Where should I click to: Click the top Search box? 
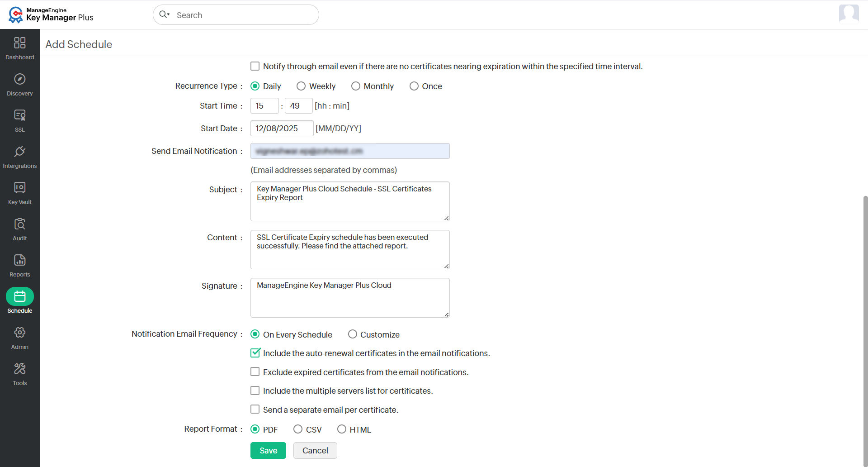pyautogui.click(x=236, y=15)
